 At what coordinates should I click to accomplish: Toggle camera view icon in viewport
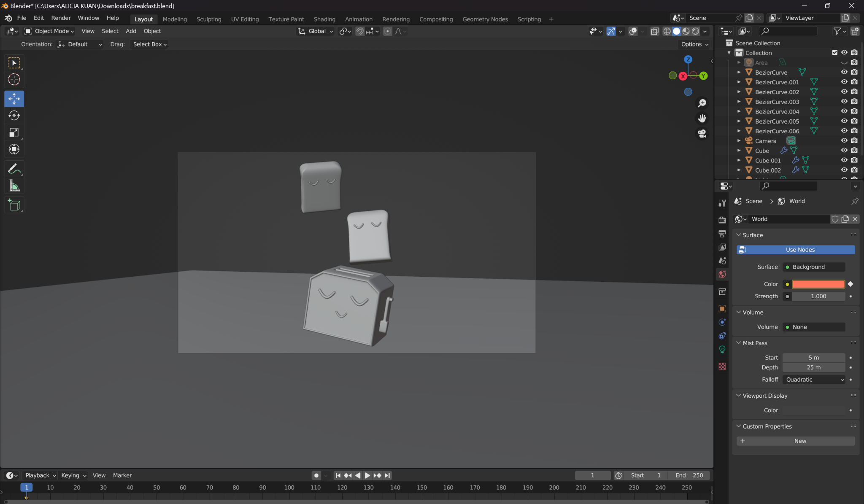[702, 134]
